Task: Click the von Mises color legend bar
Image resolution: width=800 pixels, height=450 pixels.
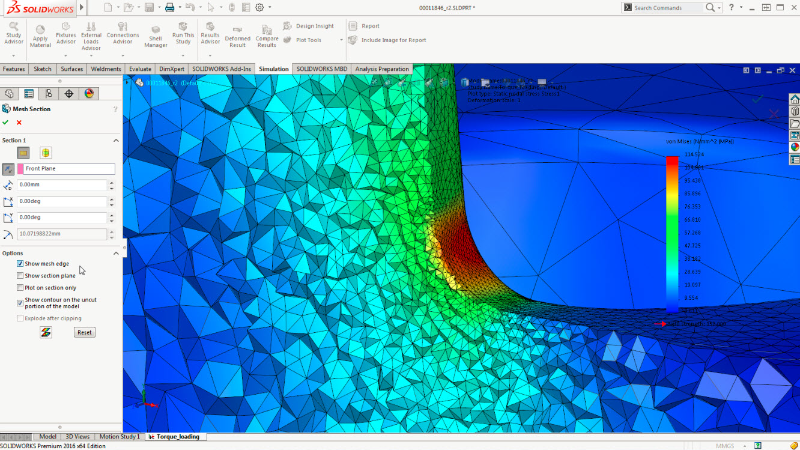Action: pos(672,233)
